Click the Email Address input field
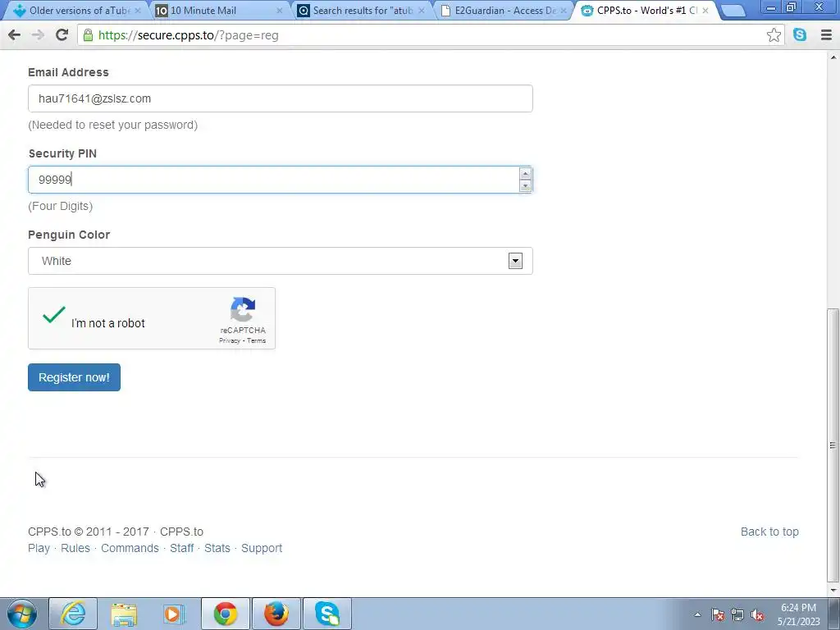This screenshot has height=630, width=840. (x=281, y=98)
